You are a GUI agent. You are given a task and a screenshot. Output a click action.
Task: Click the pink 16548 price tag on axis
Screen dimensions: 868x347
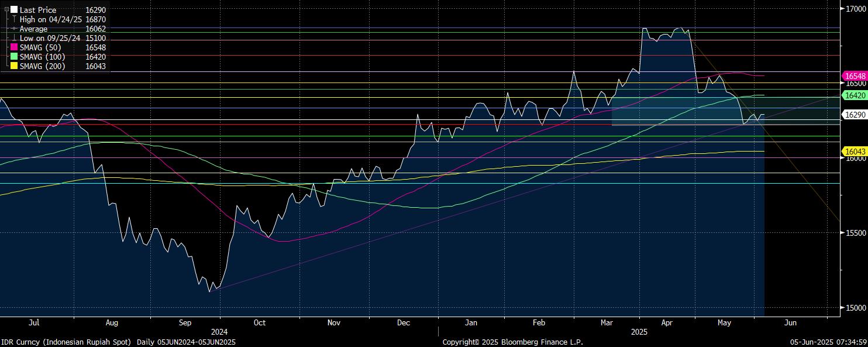pyautogui.click(x=855, y=76)
